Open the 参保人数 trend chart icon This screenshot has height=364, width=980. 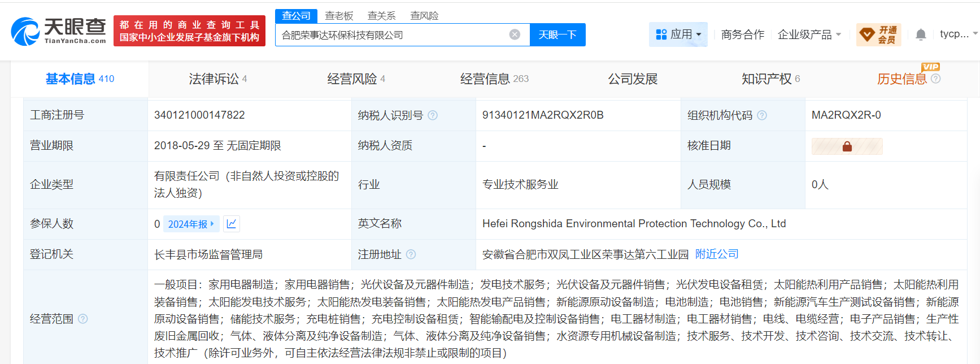point(232,224)
